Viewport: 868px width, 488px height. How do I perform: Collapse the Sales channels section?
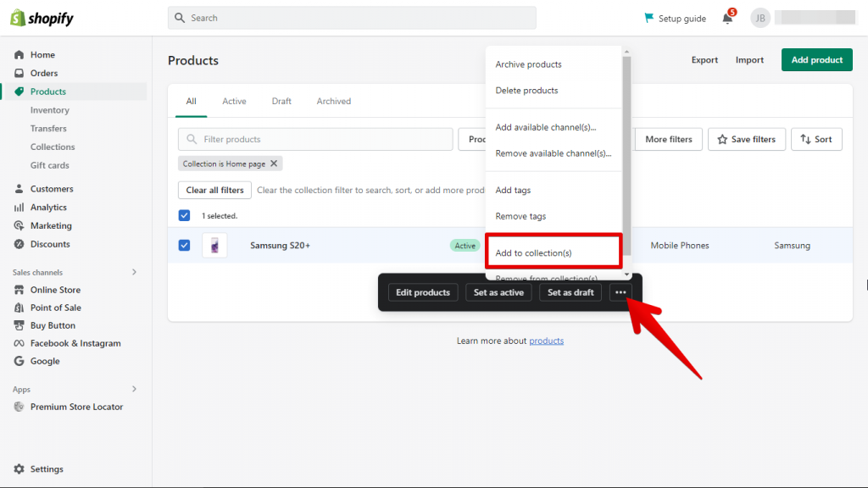point(133,271)
